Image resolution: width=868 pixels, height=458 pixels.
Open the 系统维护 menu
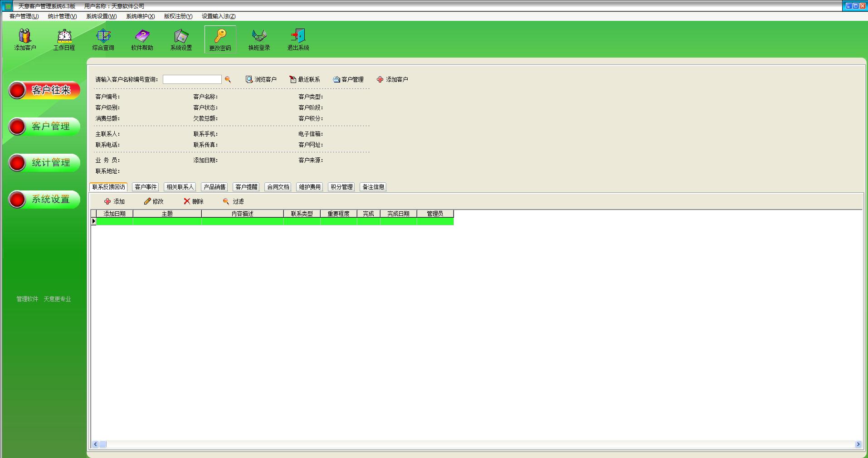tap(140, 16)
